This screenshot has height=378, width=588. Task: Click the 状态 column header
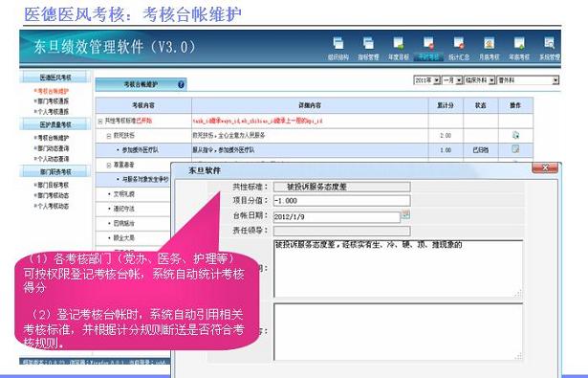(x=480, y=105)
